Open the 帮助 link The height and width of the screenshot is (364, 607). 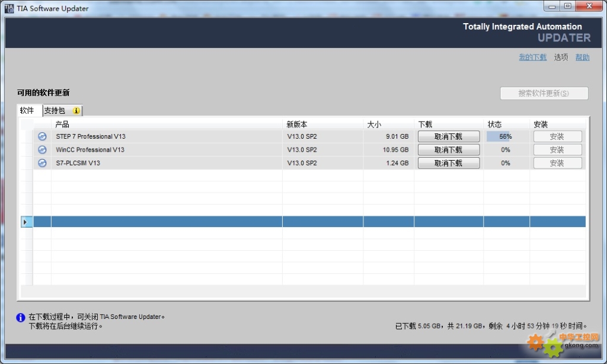(582, 58)
